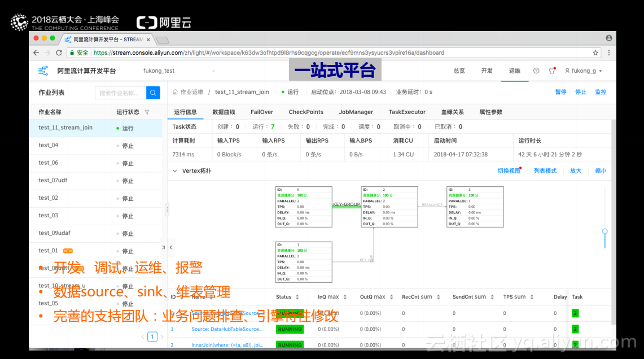
Task: Focus the 搜索作业名称 search field
Action: pos(121,93)
